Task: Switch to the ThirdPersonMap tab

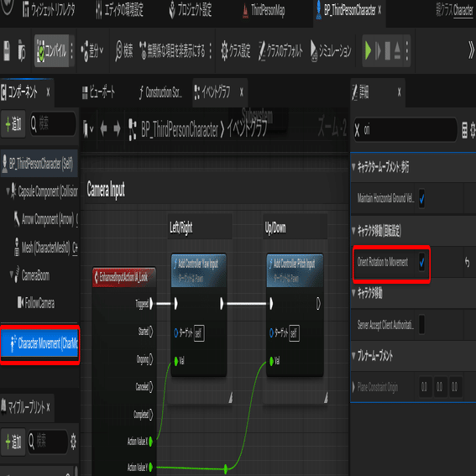Action: [x=264, y=10]
